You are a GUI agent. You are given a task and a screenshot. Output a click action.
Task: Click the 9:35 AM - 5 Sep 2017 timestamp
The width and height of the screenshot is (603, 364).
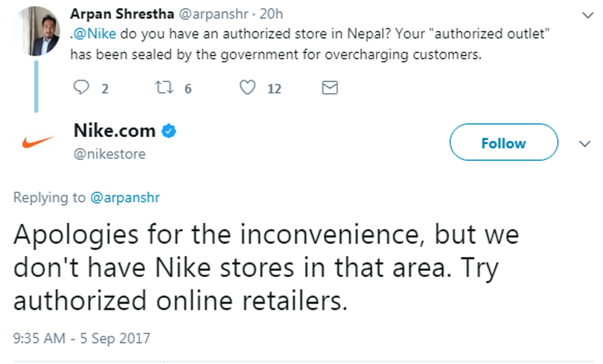click(x=82, y=338)
